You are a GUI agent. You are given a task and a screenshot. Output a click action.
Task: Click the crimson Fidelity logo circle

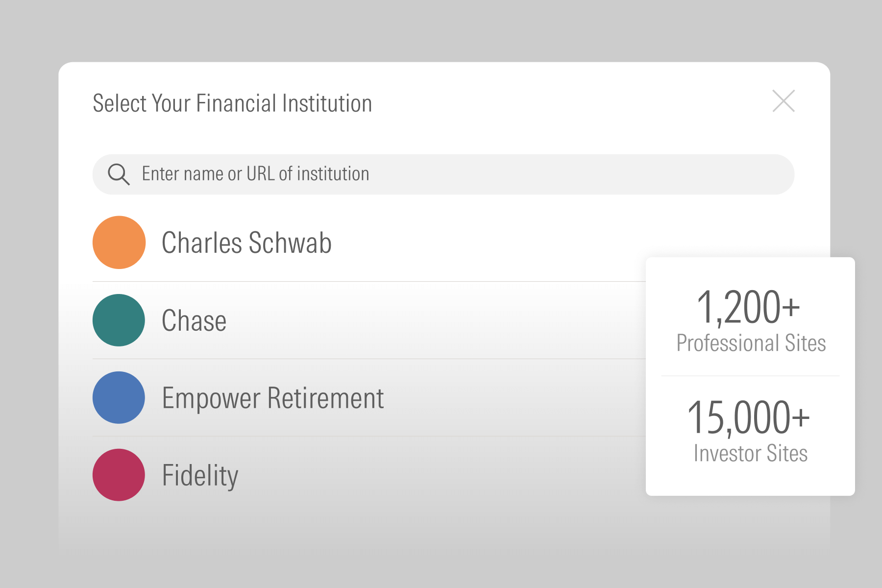(x=119, y=475)
